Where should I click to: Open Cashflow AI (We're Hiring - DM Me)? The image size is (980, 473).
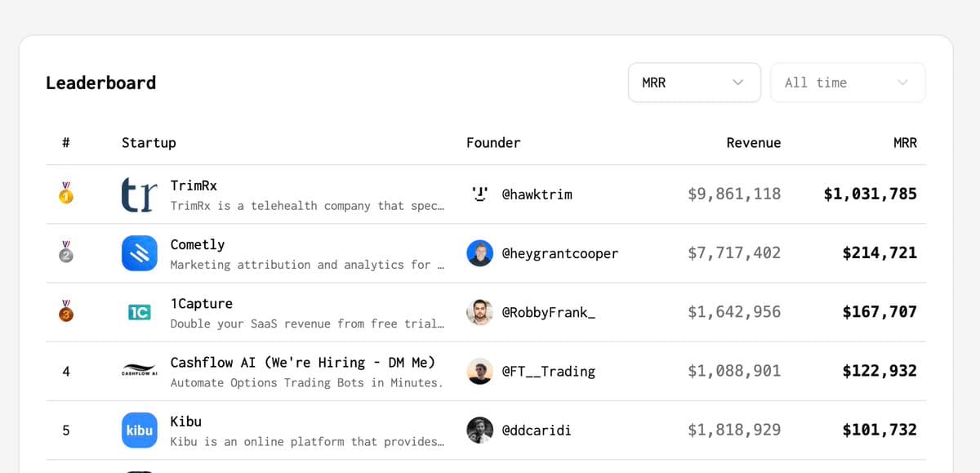[303, 362]
